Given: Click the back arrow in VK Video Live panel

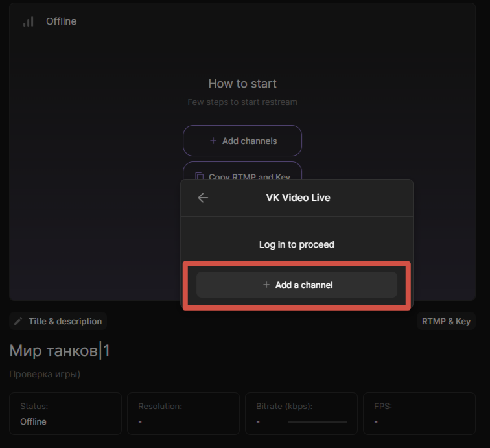Looking at the screenshot, I should pos(203,198).
